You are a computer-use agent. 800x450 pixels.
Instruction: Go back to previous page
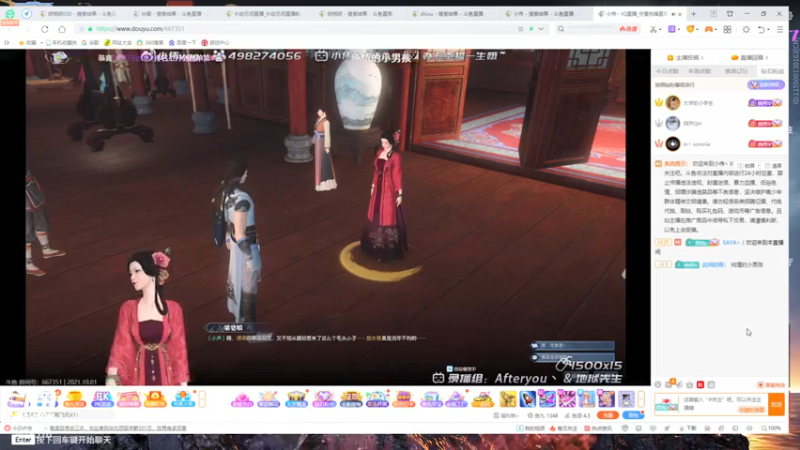coord(10,29)
